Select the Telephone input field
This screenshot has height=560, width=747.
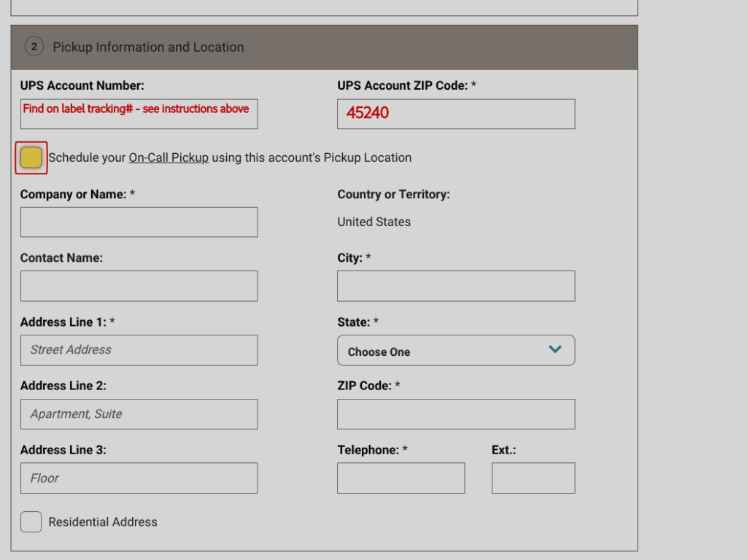click(400, 478)
